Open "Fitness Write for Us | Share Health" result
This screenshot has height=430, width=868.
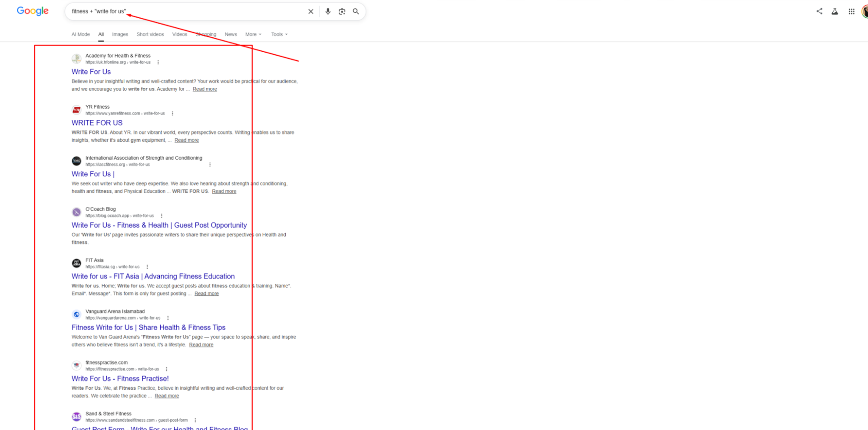click(x=149, y=327)
